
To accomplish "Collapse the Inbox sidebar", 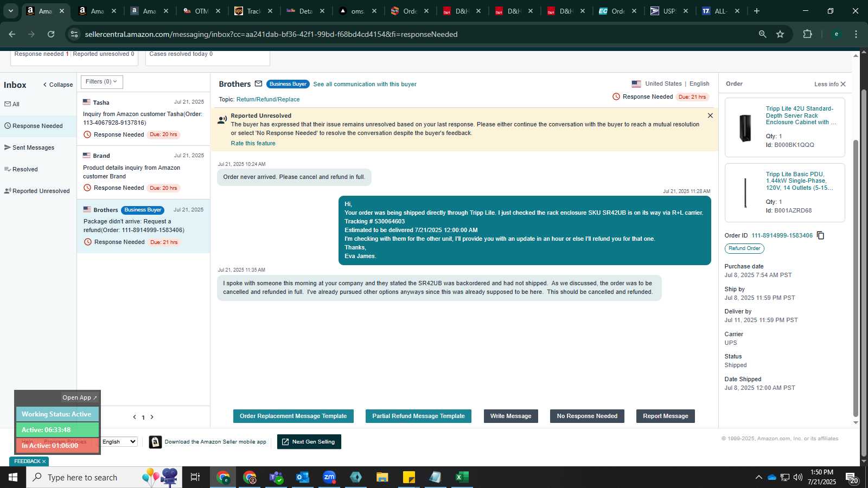I will [x=58, y=85].
